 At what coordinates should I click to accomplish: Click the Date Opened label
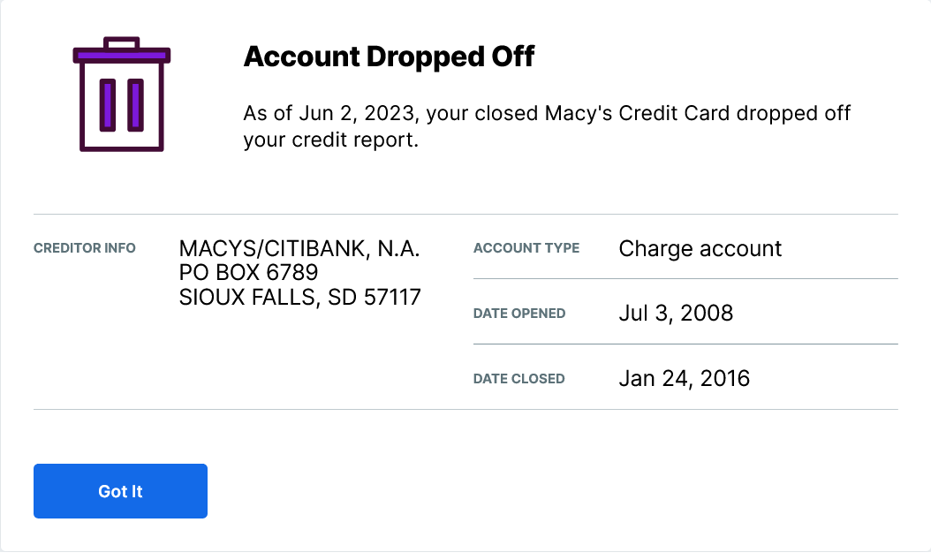(x=519, y=313)
